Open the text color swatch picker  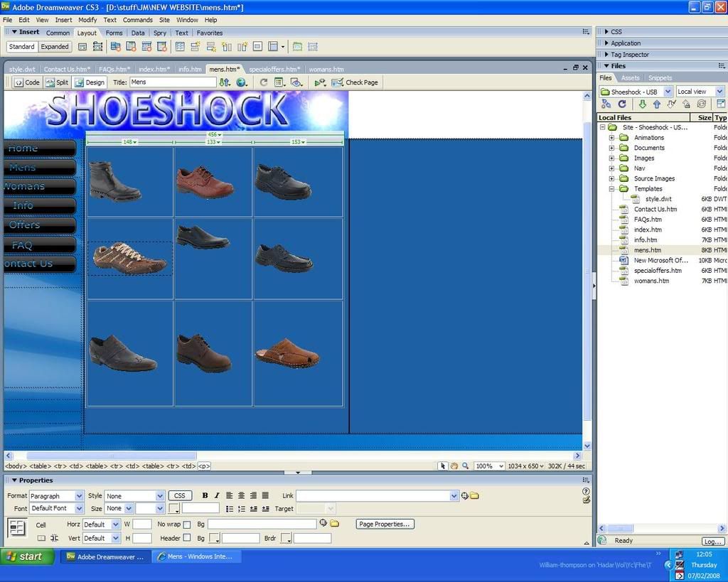[174, 509]
